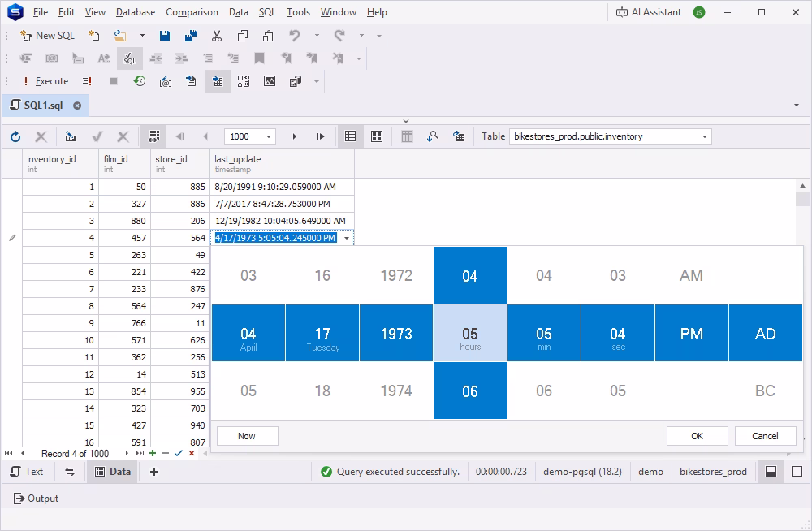The height and width of the screenshot is (531, 812).
Task: Toggle the Card view icon
Action: pos(377,136)
